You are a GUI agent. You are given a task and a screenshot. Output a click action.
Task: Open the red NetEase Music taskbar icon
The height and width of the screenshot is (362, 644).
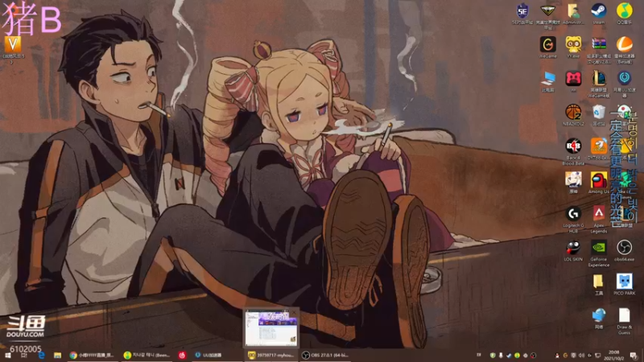pos(183,356)
